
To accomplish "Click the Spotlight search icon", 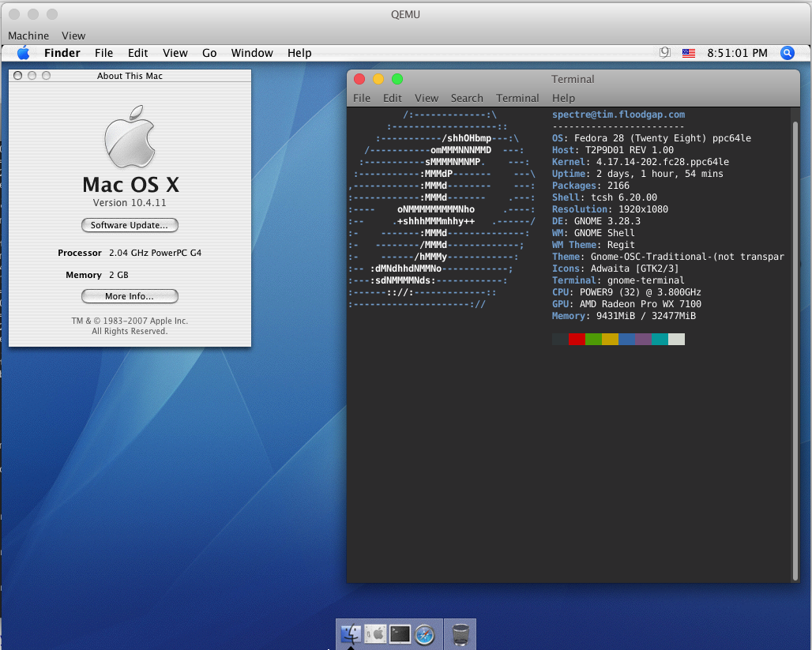I will coord(788,53).
